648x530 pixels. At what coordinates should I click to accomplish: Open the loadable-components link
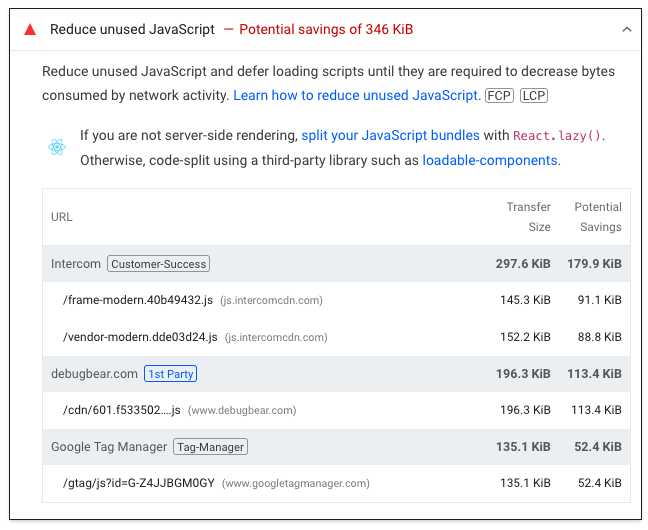(490, 160)
